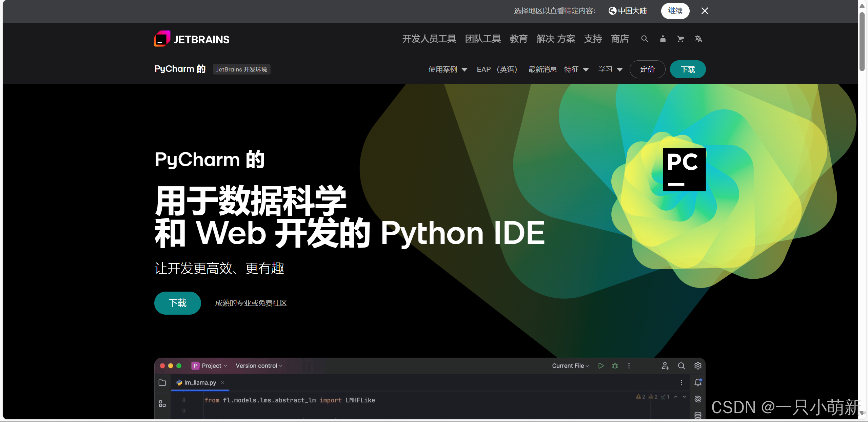This screenshot has width=868, height=422.
Task: Click the notifications bell in IDE preview
Action: click(x=698, y=383)
